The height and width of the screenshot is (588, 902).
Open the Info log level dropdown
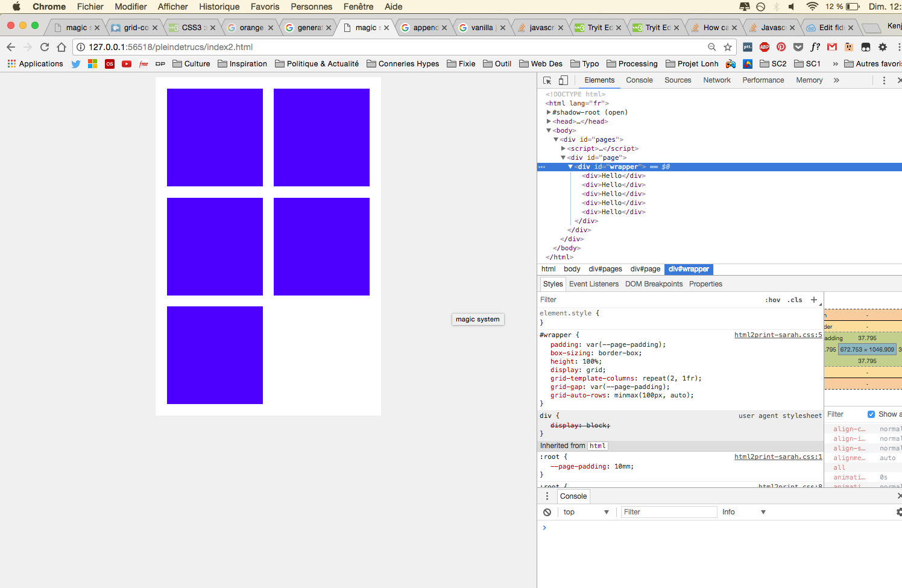(744, 512)
